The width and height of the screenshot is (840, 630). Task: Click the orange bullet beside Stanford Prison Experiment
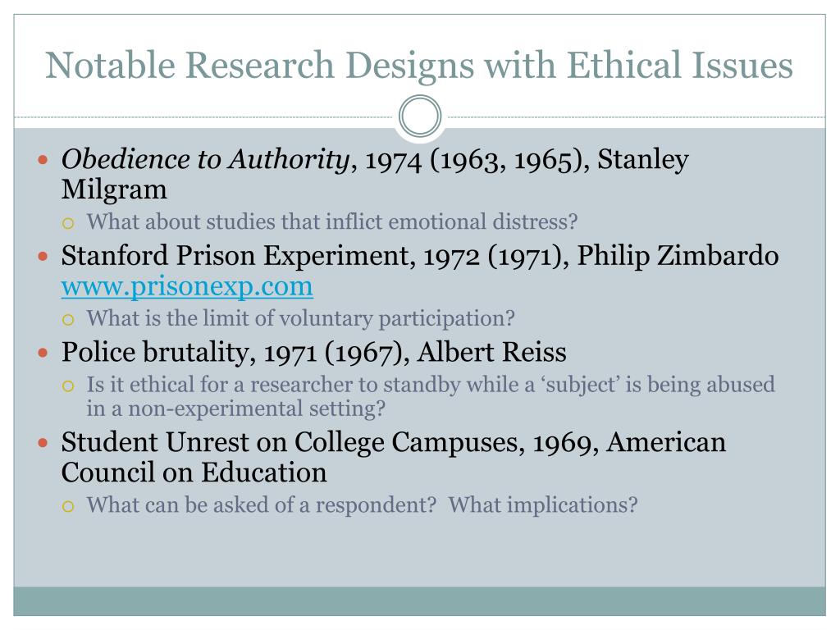tap(43, 256)
